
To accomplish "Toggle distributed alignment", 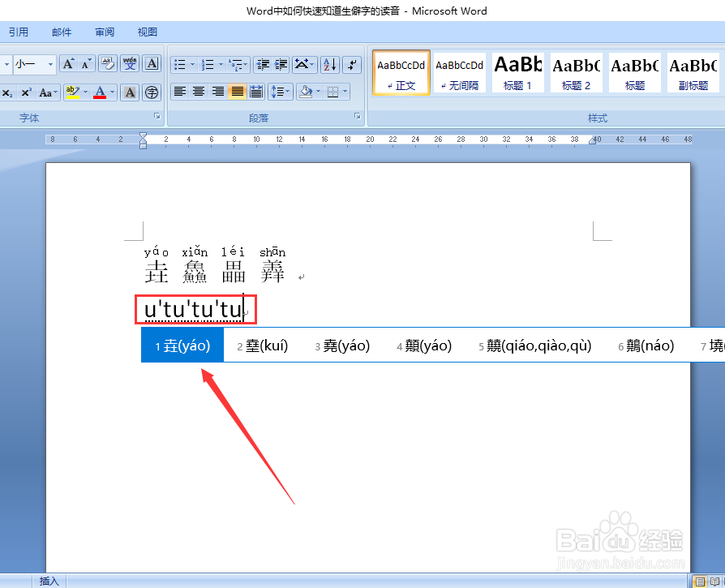I will [255, 92].
